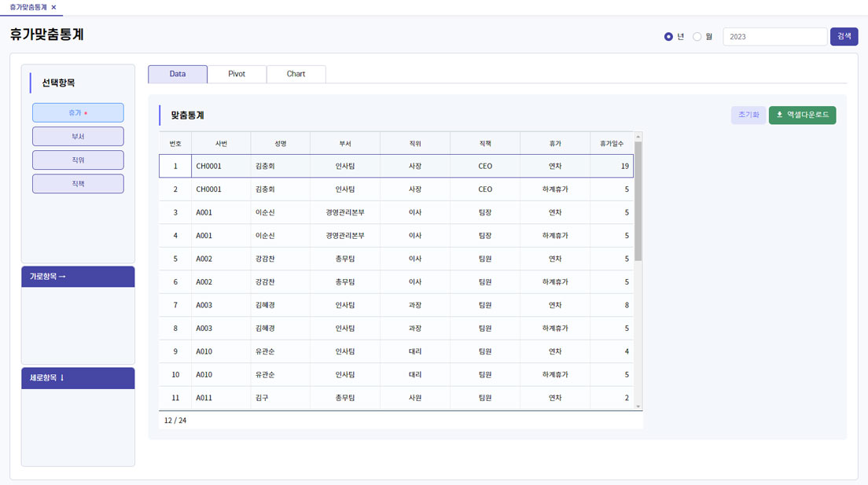The width and height of the screenshot is (868, 485).
Task: Click the year input field showing 2023
Action: (774, 36)
